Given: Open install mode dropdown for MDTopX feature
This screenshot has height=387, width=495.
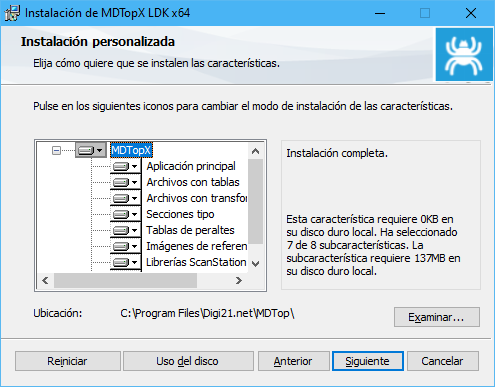Looking at the screenshot, I should 91,150.
